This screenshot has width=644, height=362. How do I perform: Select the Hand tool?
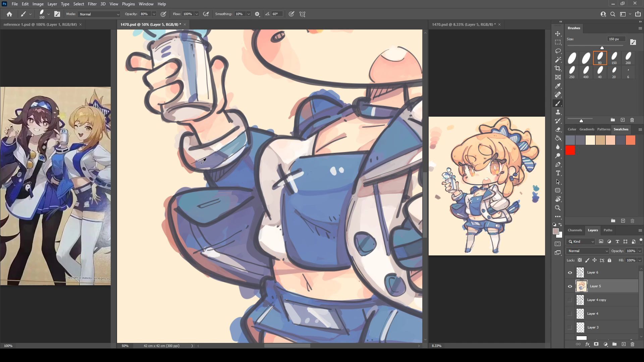[558, 199]
